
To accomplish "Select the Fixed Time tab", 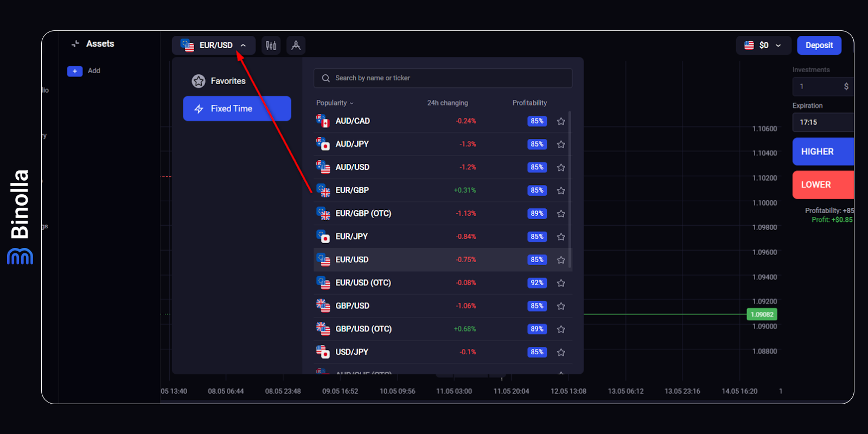I will pyautogui.click(x=237, y=108).
